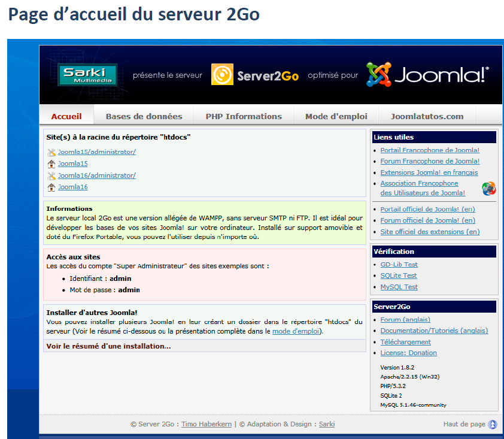Screen dimensions: 504x439
Task: Open the Joomla16/administrator link
Action: pos(96,175)
